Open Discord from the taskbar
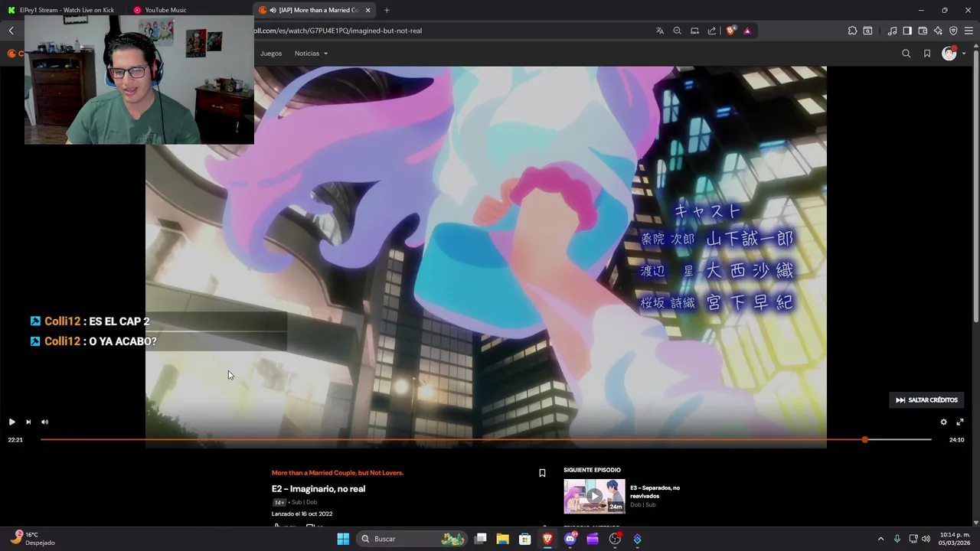Image resolution: width=980 pixels, height=551 pixels. (570, 539)
